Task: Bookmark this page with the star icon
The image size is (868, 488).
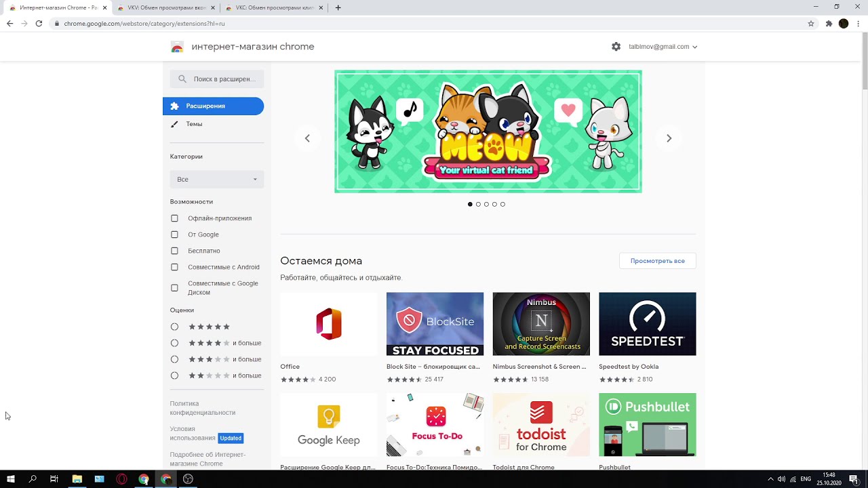Action: [x=810, y=23]
